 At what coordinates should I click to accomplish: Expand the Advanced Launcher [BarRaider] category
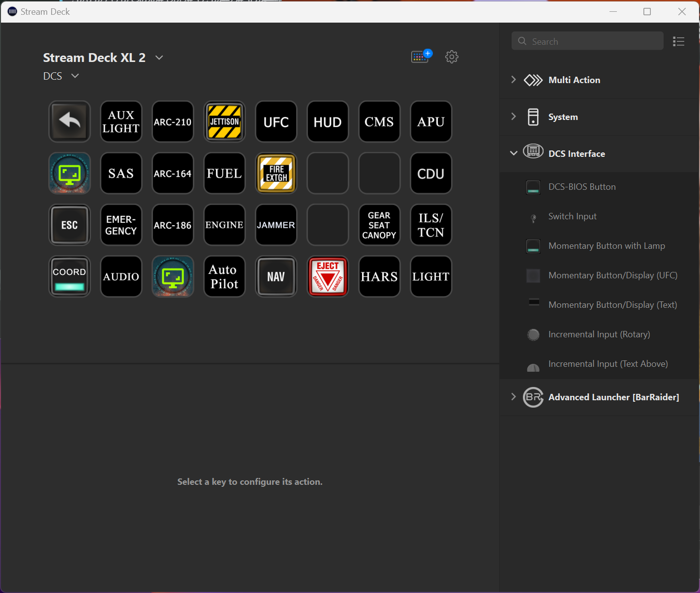514,397
